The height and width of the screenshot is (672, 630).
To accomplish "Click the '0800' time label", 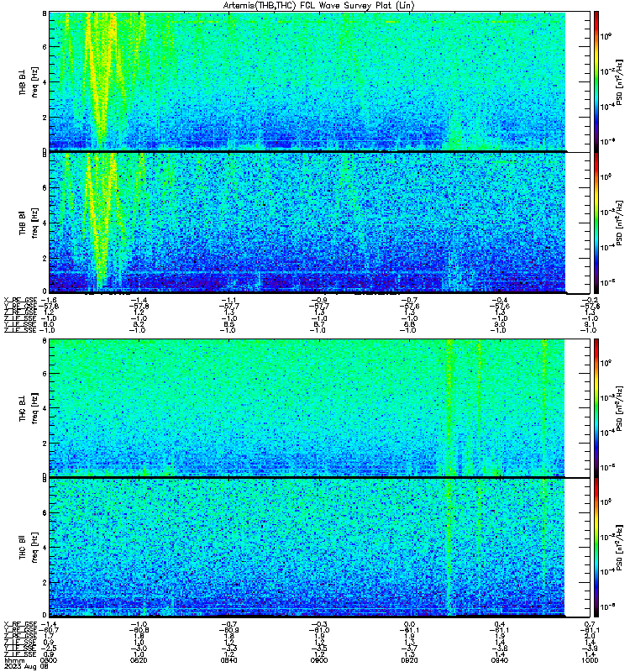I will [x=49, y=660].
